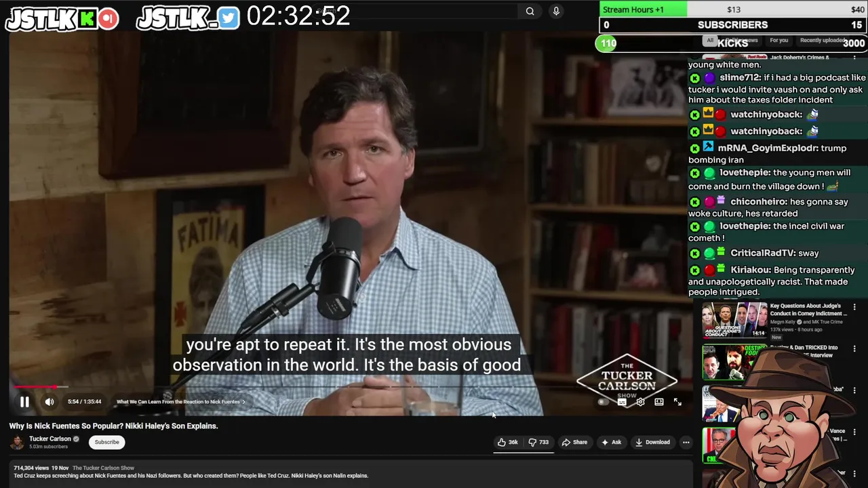
Task: Open 'Jack Doherty's Crimes &' recommended video title
Action: [x=800, y=58]
